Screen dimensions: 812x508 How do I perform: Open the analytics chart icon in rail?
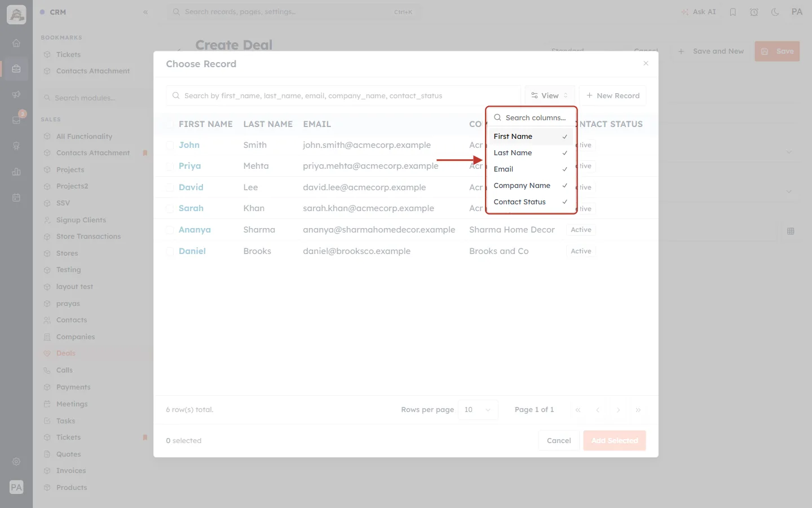[x=16, y=172]
